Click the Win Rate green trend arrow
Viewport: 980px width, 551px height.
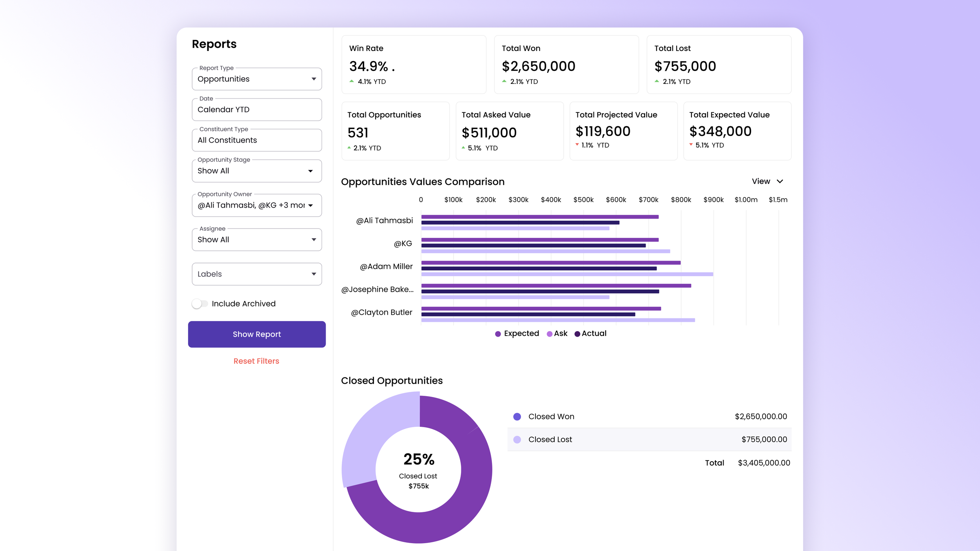coord(352,82)
